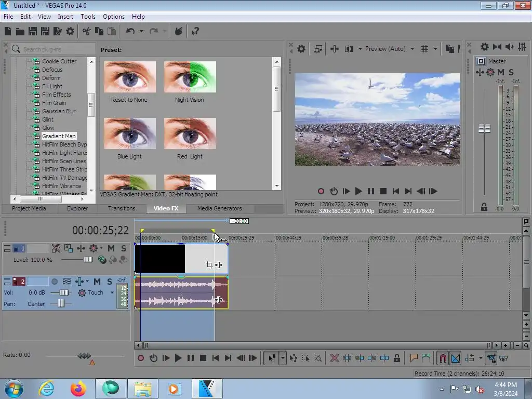Open the Options menu
The height and width of the screenshot is (399, 532).
tap(114, 17)
